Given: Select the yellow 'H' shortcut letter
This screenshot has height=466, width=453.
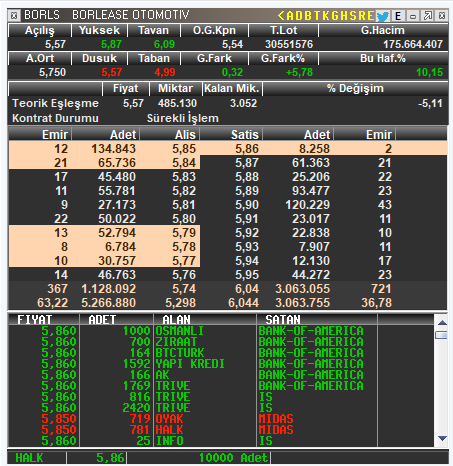Looking at the screenshot, I should pos(344,15).
